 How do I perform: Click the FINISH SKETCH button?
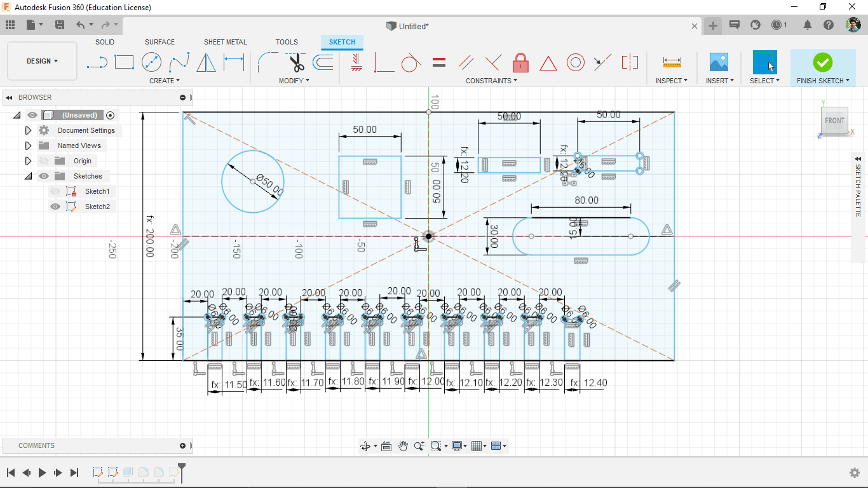pyautogui.click(x=823, y=67)
